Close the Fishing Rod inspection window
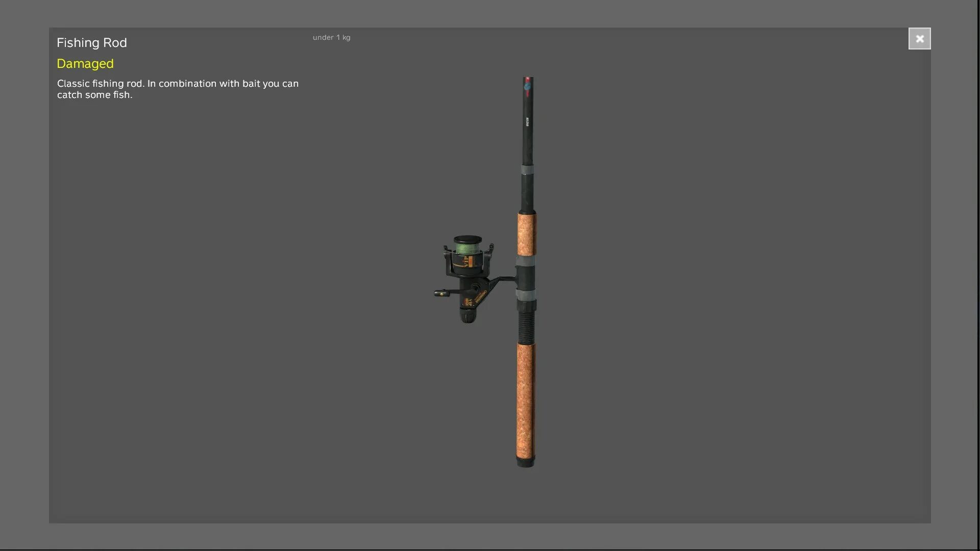The height and width of the screenshot is (551, 980). point(919,39)
